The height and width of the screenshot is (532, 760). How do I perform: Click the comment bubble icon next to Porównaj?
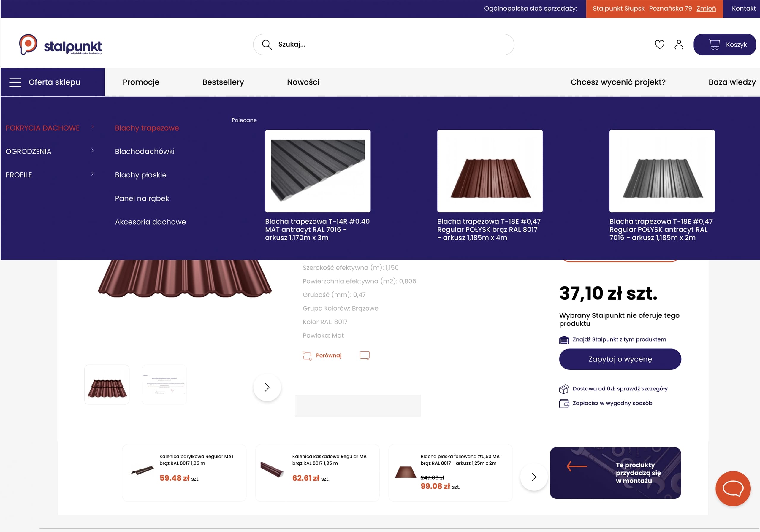[x=365, y=355]
